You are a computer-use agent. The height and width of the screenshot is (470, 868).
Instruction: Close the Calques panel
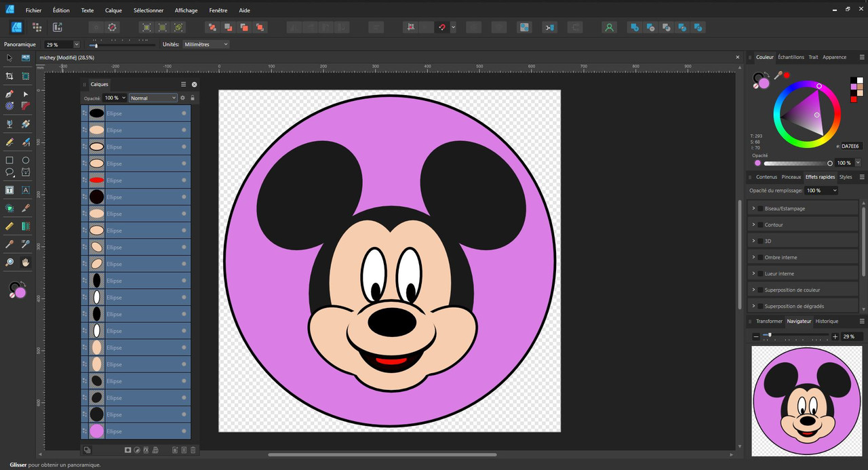194,84
